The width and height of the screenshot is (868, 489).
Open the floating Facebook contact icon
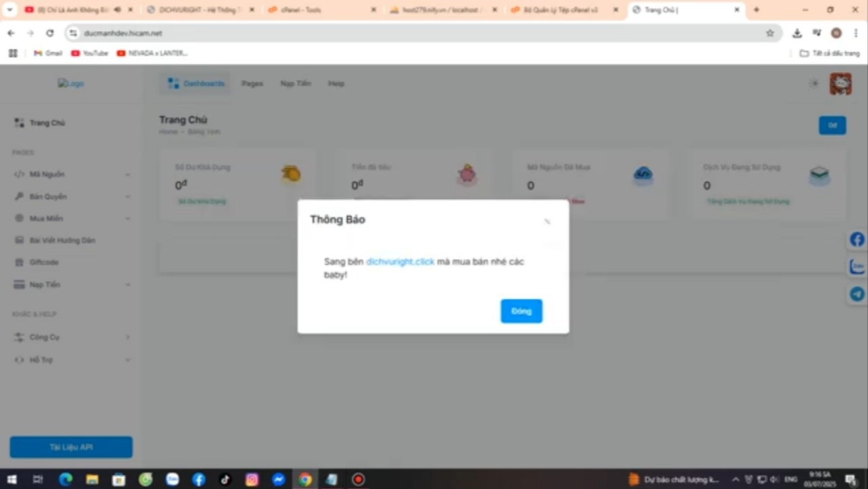(857, 240)
